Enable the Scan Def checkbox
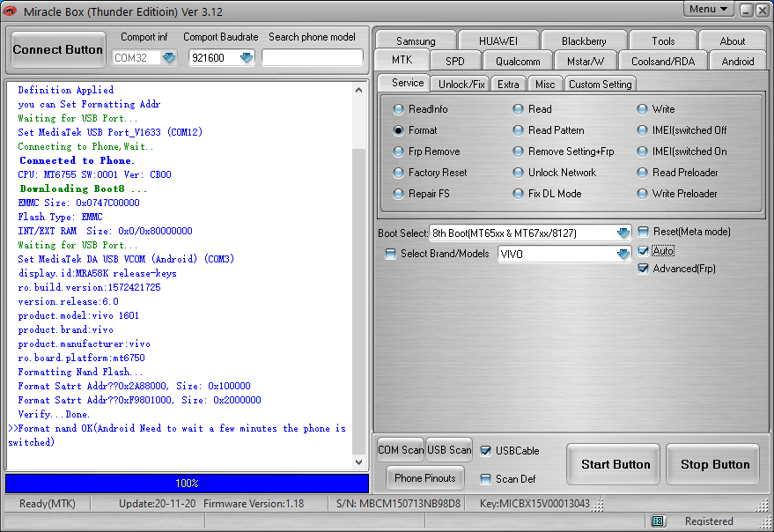Viewport: 774px width, 532px height. click(486, 478)
